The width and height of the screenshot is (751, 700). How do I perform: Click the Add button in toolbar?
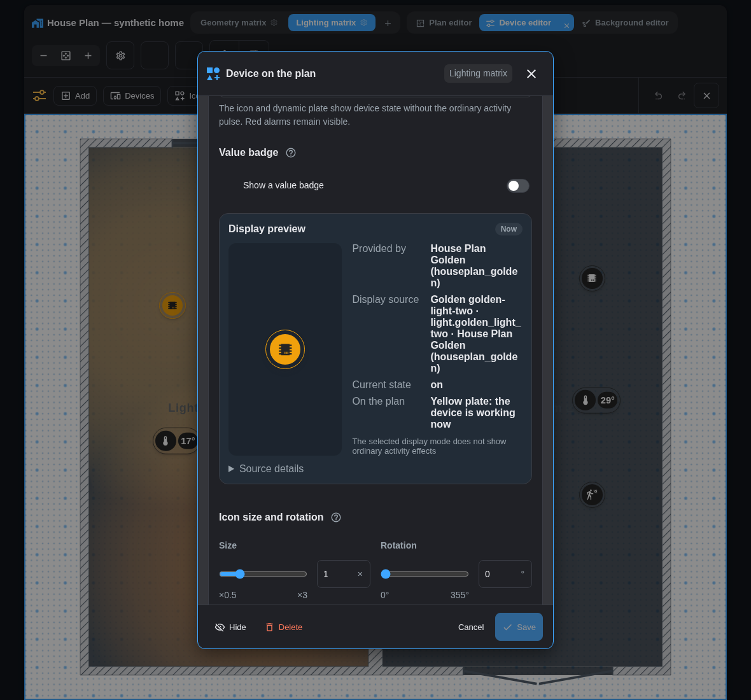(75, 95)
